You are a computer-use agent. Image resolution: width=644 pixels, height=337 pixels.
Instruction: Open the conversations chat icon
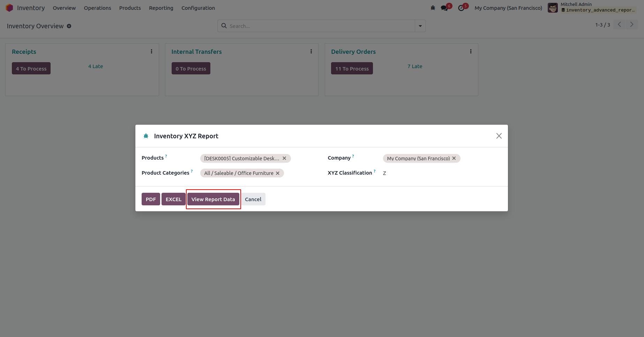click(444, 8)
